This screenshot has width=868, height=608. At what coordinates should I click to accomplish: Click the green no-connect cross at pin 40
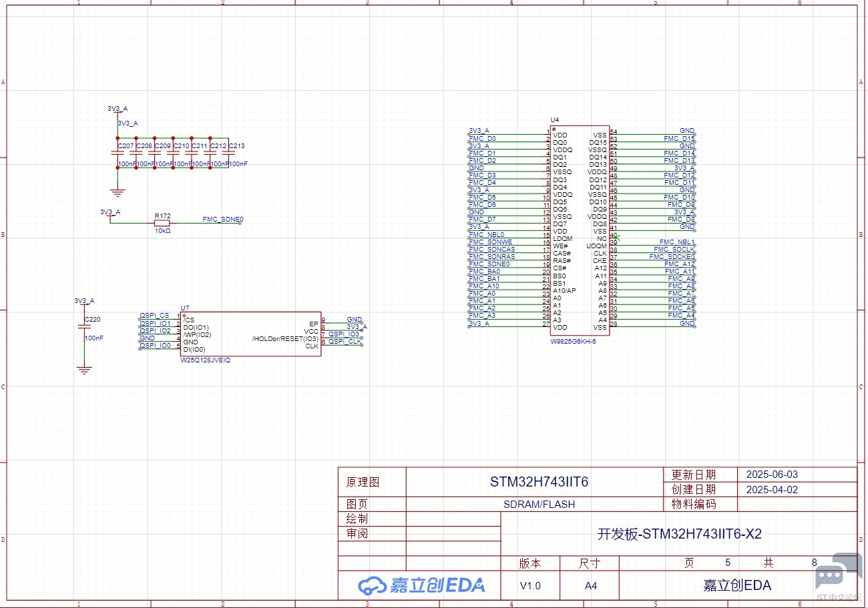click(x=618, y=238)
